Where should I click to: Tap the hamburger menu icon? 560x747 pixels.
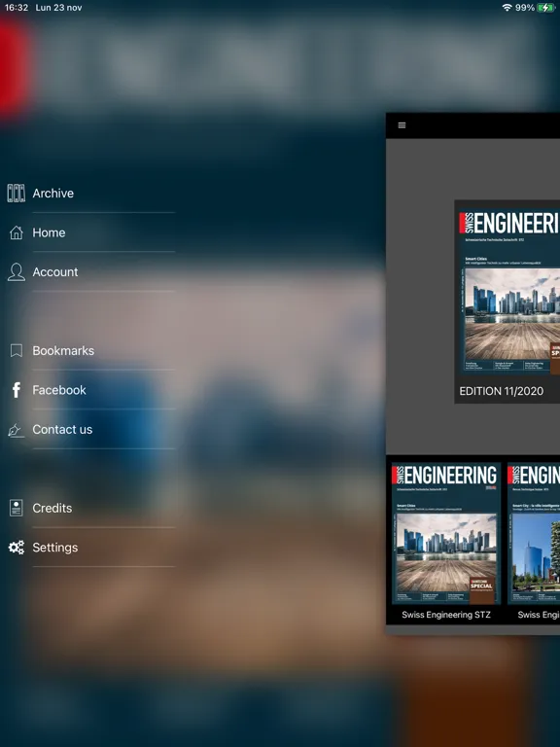pyautogui.click(x=402, y=125)
